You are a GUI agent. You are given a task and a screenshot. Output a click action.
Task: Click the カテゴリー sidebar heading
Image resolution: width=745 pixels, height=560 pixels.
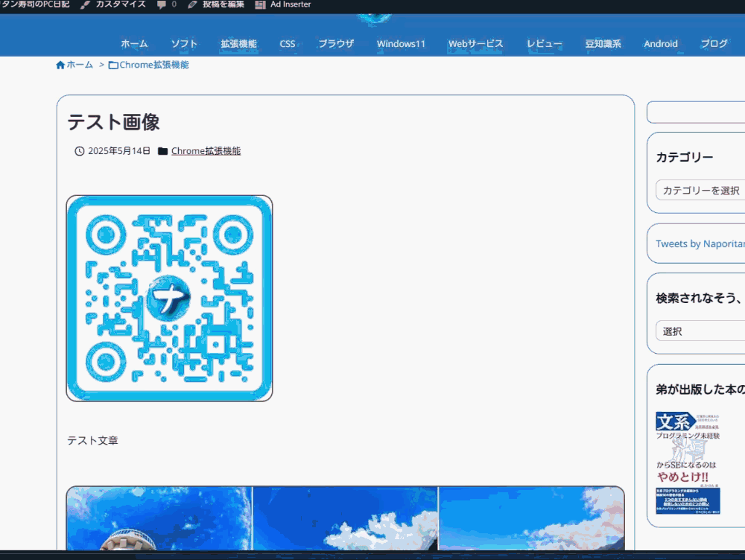[685, 157]
